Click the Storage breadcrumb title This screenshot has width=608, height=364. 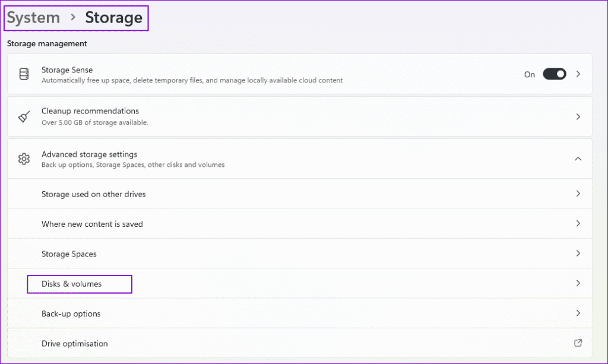(113, 18)
